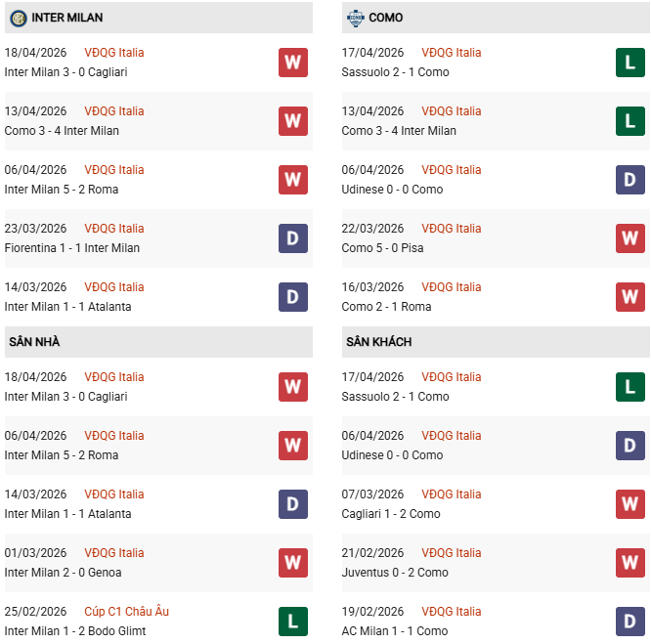This screenshot has width=651, height=644.
Task: Click the INTER MILAN section header
Action: tap(67, 18)
